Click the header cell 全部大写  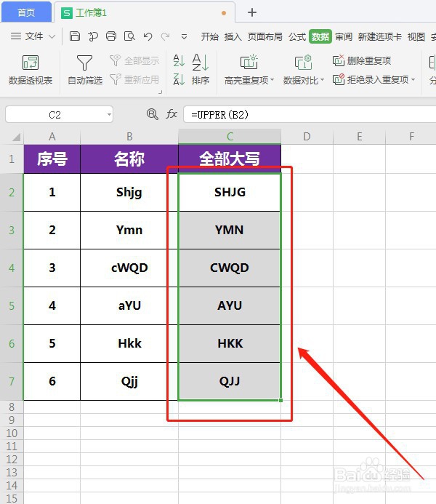[x=230, y=159]
